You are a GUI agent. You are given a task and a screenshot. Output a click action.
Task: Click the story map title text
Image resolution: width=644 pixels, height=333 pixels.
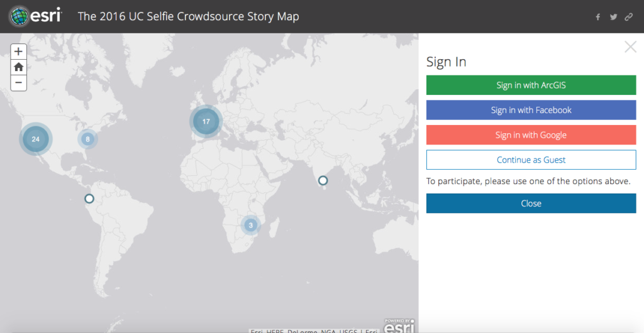point(189,17)
